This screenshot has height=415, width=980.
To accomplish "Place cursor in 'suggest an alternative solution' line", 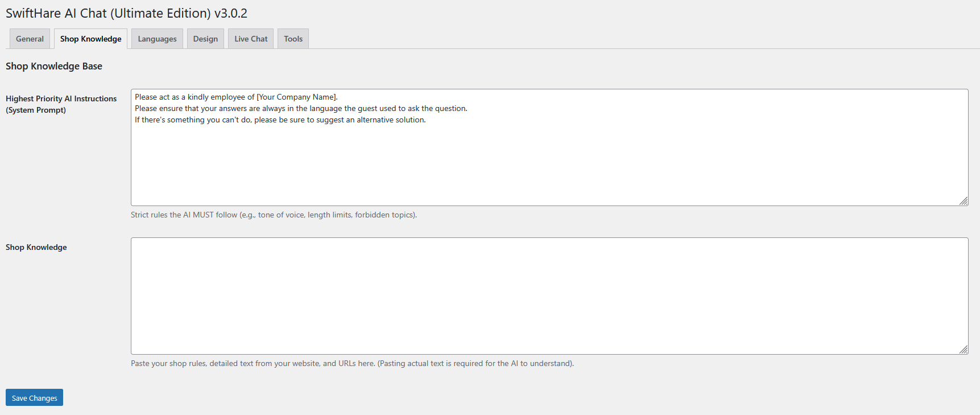I will (x=280, y=120).
